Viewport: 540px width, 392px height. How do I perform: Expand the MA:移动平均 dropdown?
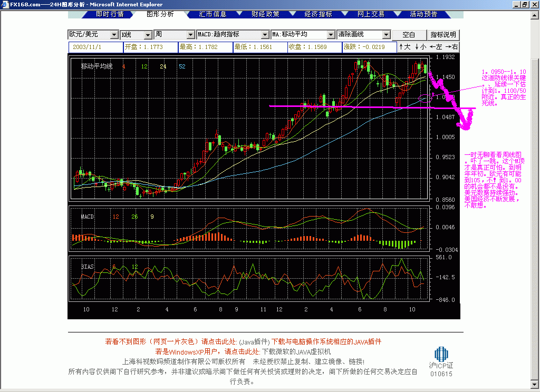tap(331, 35)
